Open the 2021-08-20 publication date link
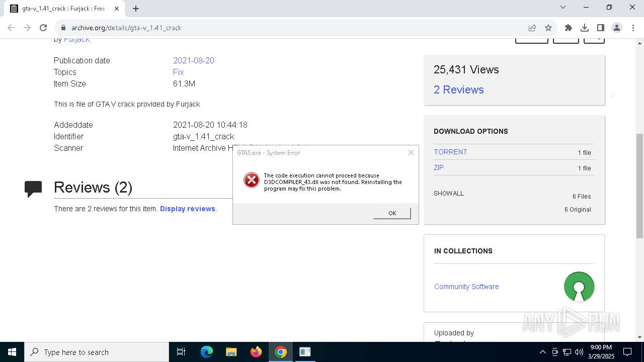 pos(194,60)
